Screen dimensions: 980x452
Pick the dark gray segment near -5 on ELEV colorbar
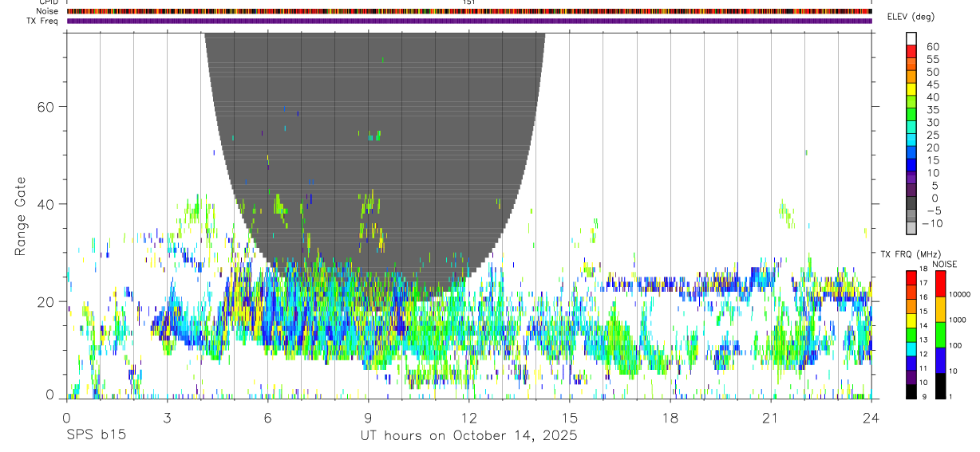click(x=911, y=202)
